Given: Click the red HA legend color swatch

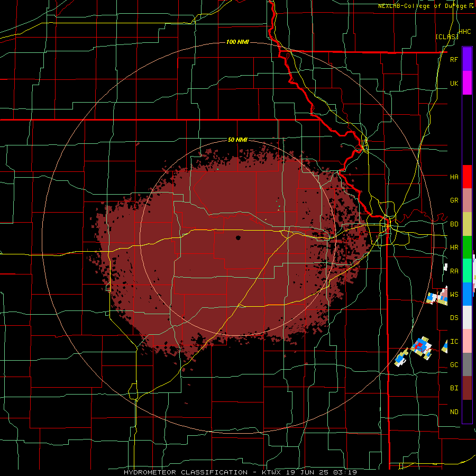Looking at the screenshot, I should point(467,177).
